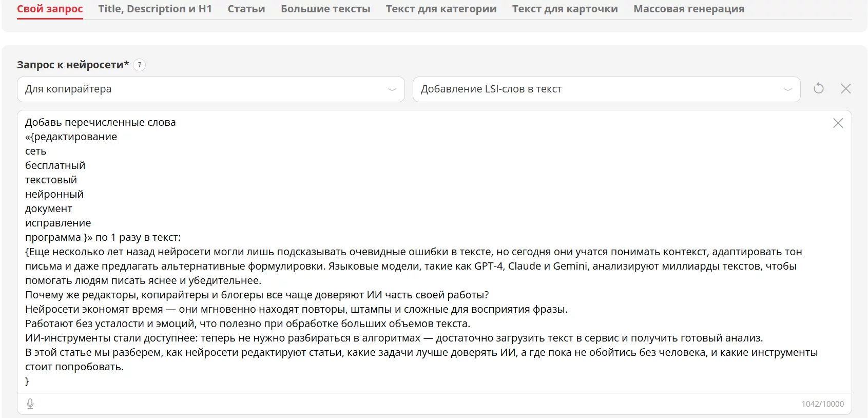Click the circular reset arrow icon
The height and width of the screenshot is (418, 868).
coord(819,89)
